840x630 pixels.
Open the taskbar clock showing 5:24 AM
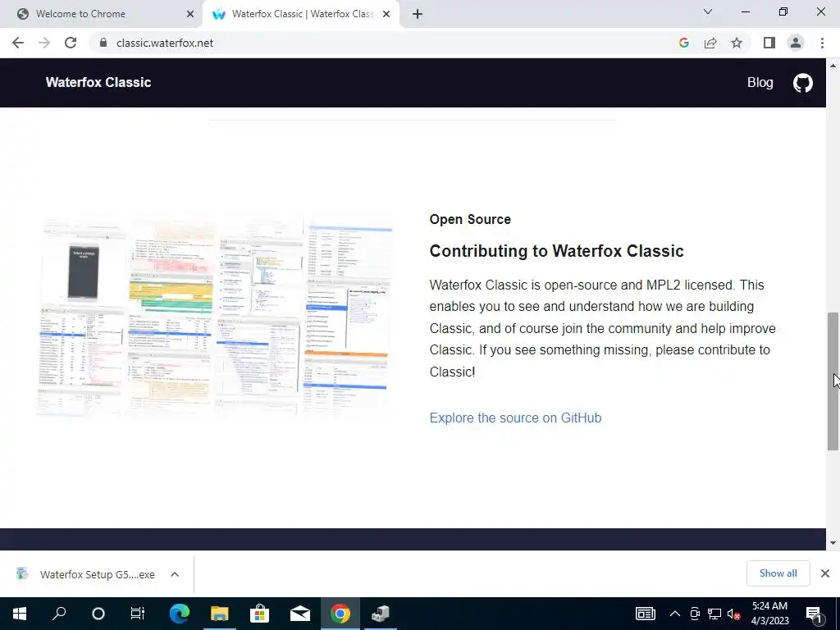coord(769,614)
